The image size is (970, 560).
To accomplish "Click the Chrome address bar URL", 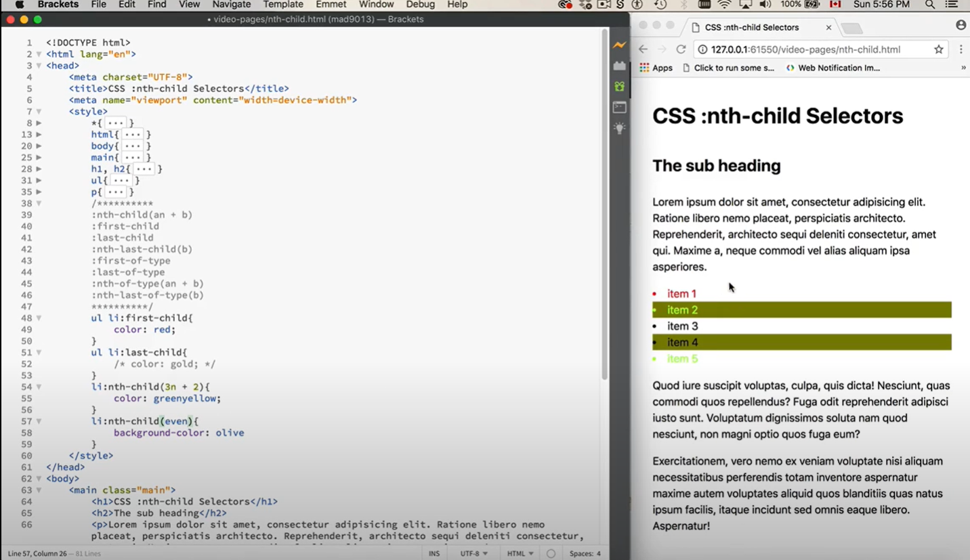I will pos(805,49).
